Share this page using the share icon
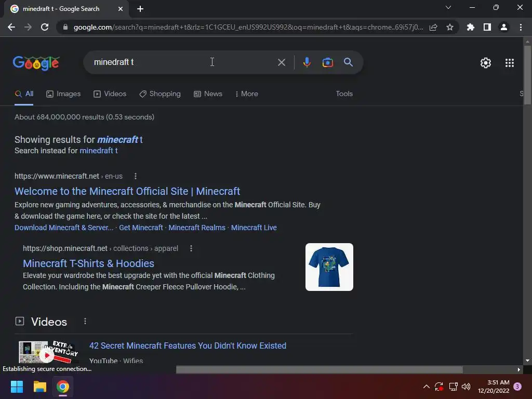Image resolution: width=532 pixels, height=399 pixels. [x=433, y=27]
